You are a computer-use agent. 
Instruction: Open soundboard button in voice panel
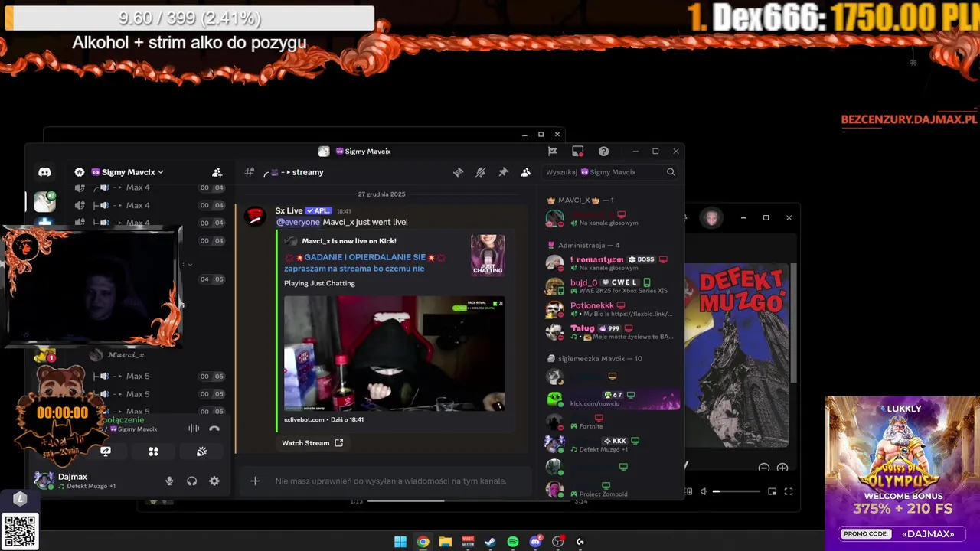[x=201, y=452]
